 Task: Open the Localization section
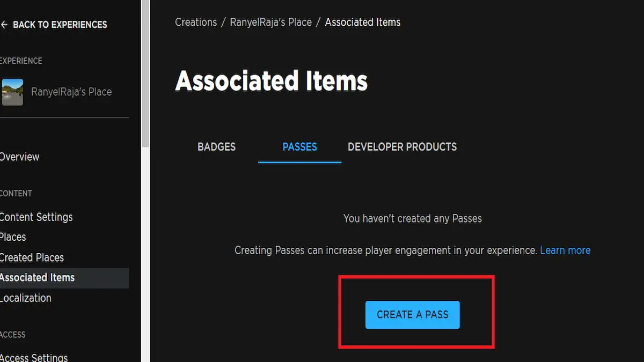pyautogui.click(x=26, y=298)
